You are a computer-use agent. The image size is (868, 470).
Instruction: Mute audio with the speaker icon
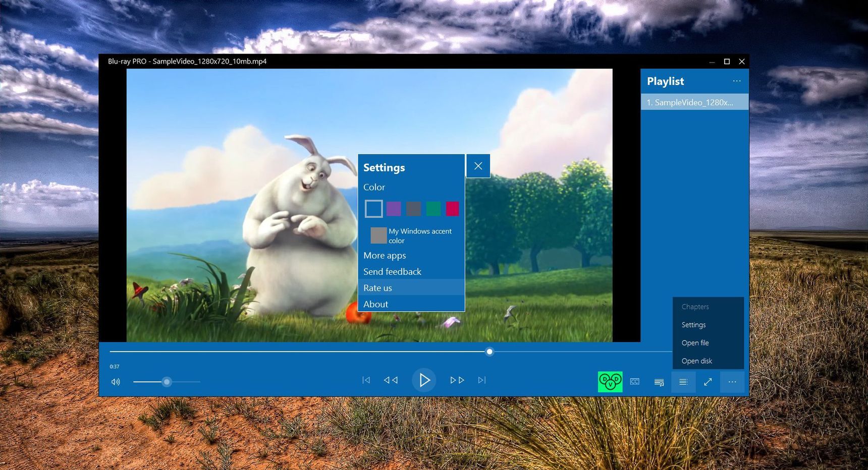[x=116, y=382]
